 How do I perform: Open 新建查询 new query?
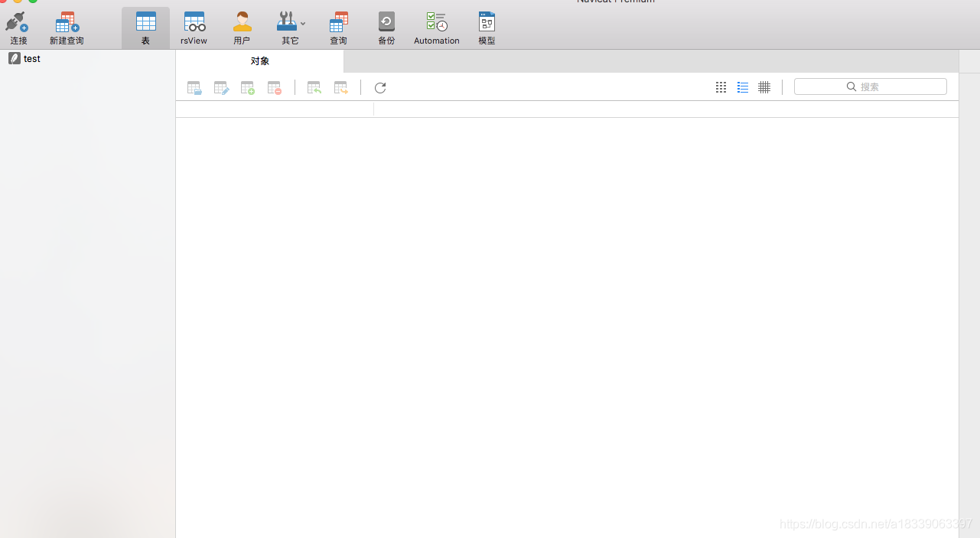(67, 28)
